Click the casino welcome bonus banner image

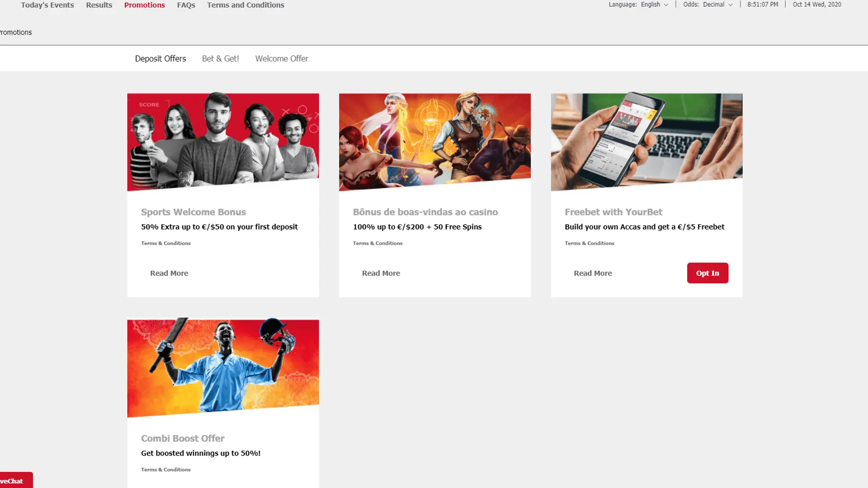tap(434, 140)
